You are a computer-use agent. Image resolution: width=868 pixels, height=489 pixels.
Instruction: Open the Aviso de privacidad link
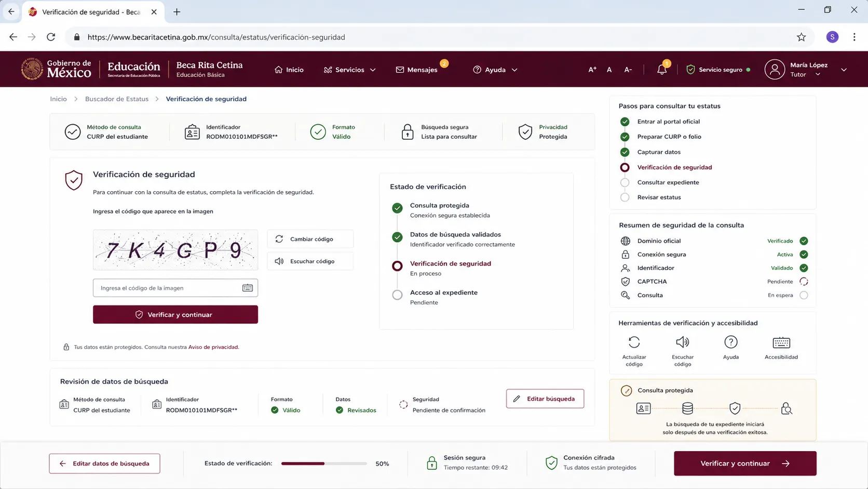click(213, 347)
